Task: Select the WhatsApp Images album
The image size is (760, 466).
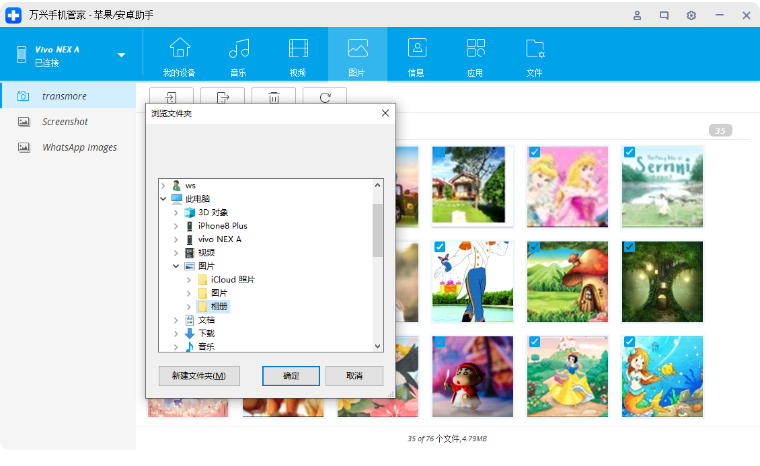Action: [x=79, y=147]
